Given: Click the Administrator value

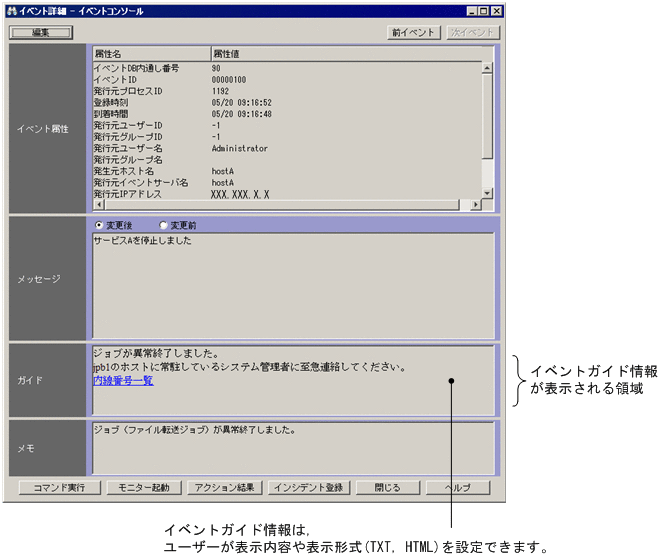Looking at the screenshot, I should pos(239,148).
